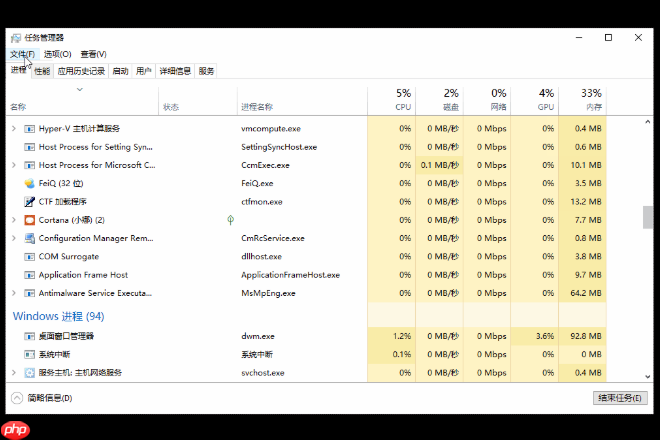Click the Hyper-V host compute service icon
The image size is (660, 440).
[x=29, y=129]
